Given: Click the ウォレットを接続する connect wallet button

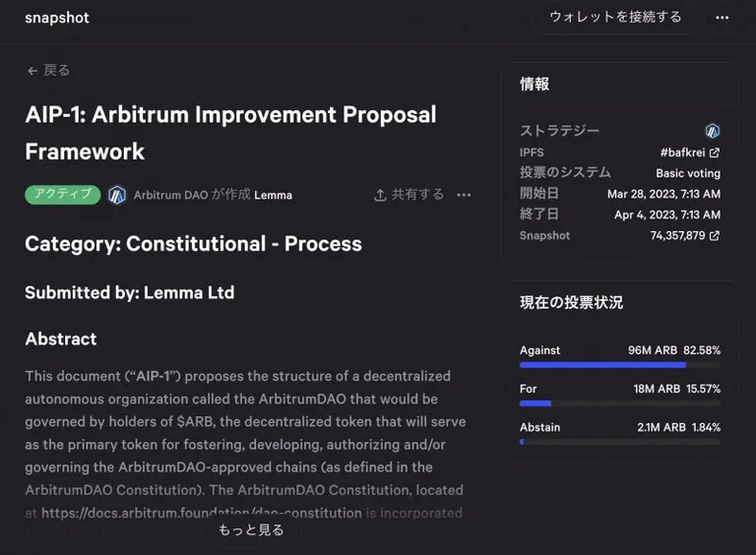Looking at the screenshot, I should (x=615, y=18).
